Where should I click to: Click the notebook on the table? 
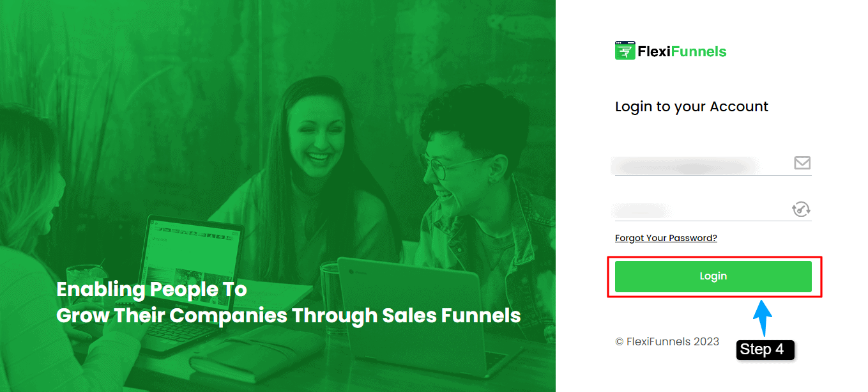click(250, 352)
